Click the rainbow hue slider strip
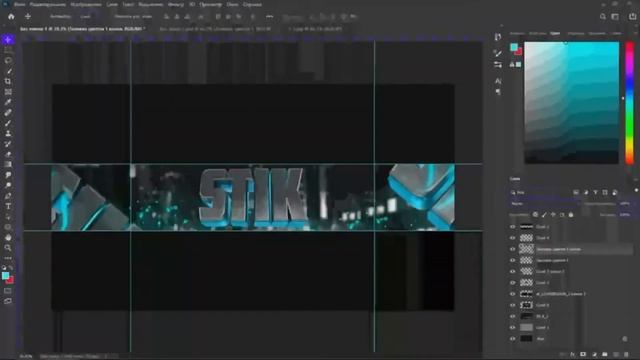This screenshot has width=640, height=360. pos(630,103)
